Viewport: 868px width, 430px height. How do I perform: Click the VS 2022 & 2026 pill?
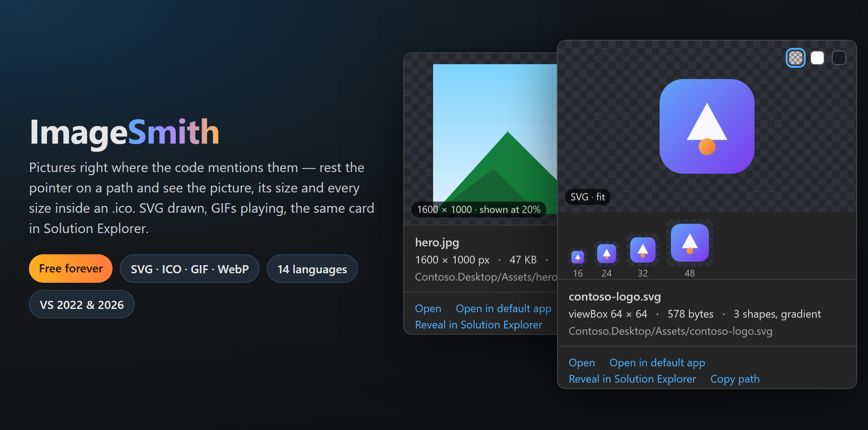pyautogui.click(x=82, y=304)
